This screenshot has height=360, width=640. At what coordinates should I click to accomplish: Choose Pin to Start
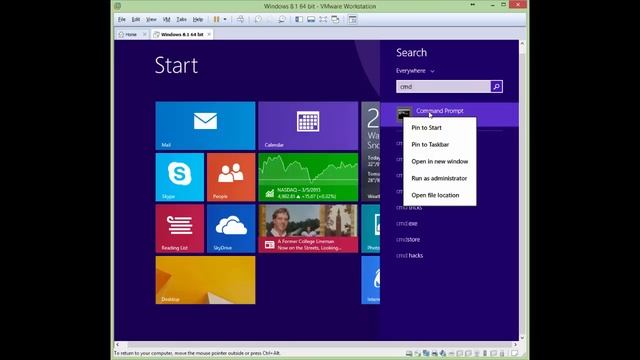tap(440, 128)
